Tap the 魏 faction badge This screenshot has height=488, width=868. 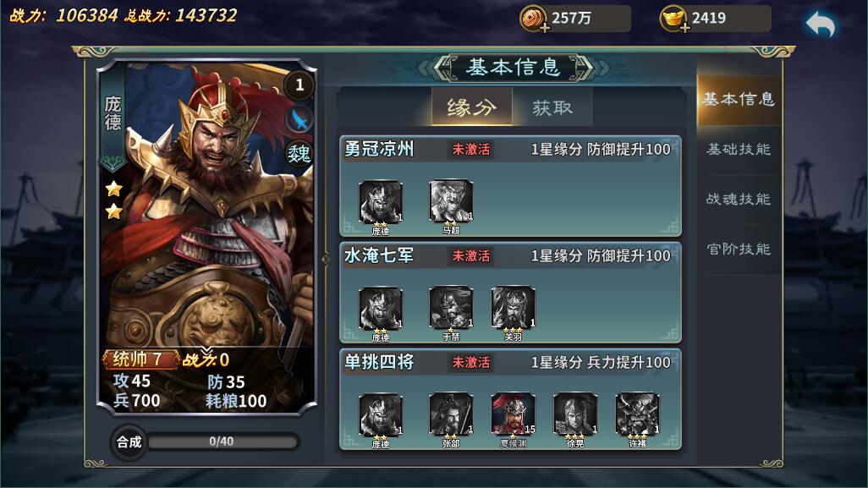tap(299, 153)
